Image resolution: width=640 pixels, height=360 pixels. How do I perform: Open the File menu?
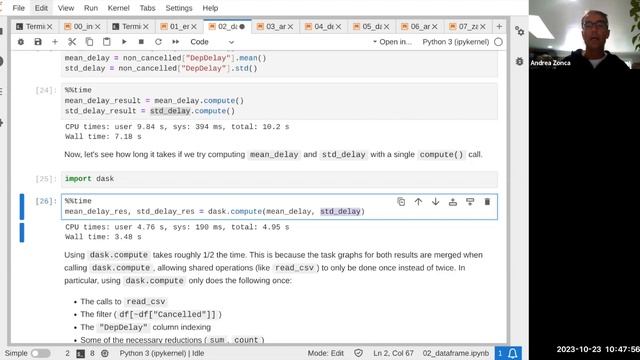pos(18,8)
